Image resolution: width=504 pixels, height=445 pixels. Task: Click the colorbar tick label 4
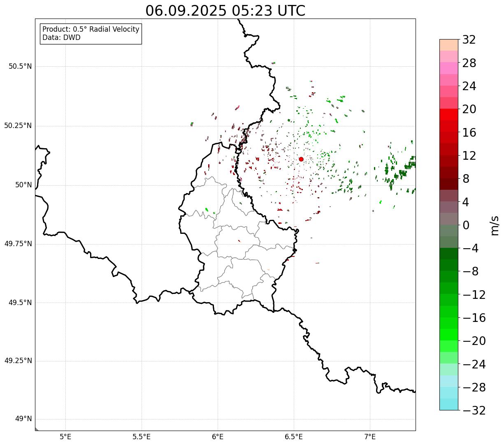pyautogui.click(x=466, y=202)
